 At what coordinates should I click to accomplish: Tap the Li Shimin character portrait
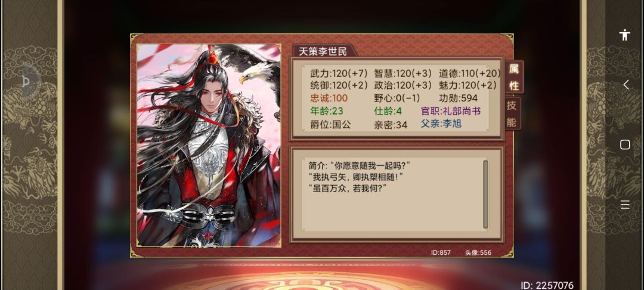coord(209,146)
